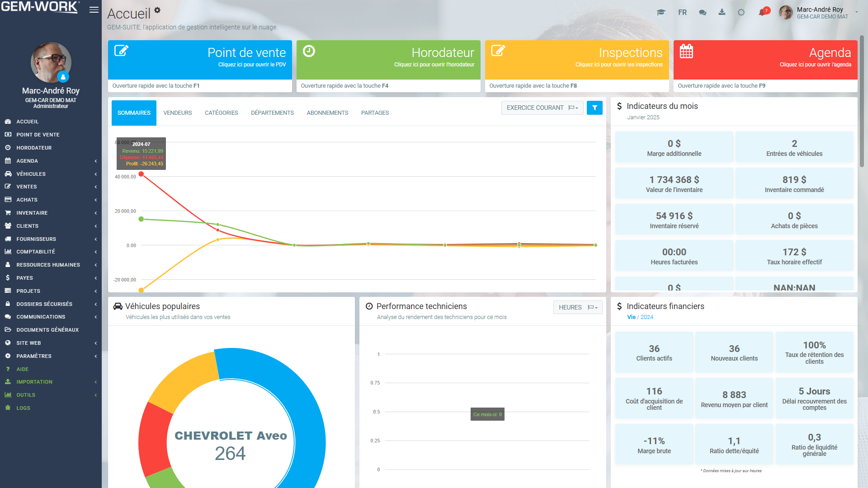868x488 pixels.
Task: Click the download icon in header
Action: point(722,12)
